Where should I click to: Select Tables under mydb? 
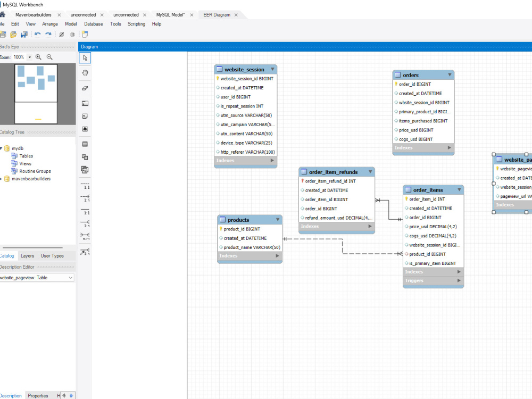click(26, 156)
